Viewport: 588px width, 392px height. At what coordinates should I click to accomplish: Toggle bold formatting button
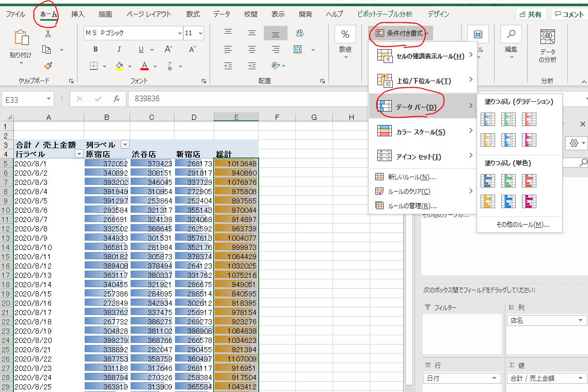pyautogui.click(x=96, y=50)
